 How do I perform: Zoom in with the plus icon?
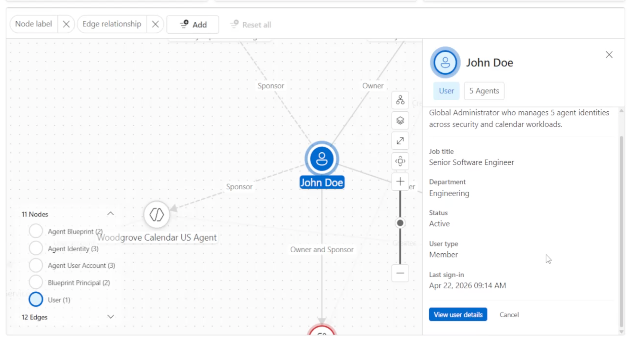400,182
